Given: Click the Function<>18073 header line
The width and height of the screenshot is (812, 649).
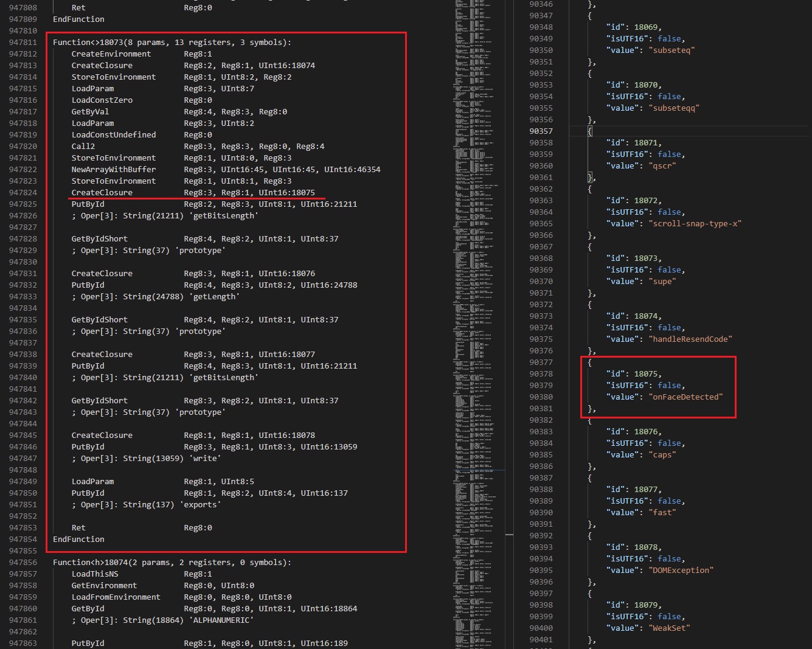Looking at the screenshot, I should [x=172, y=43].
